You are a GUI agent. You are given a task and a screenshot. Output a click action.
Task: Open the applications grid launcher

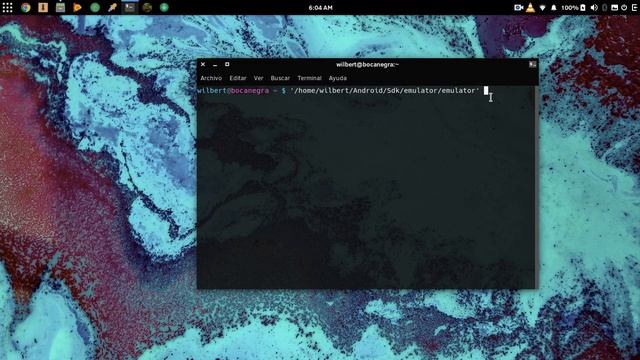pos(7,7)
